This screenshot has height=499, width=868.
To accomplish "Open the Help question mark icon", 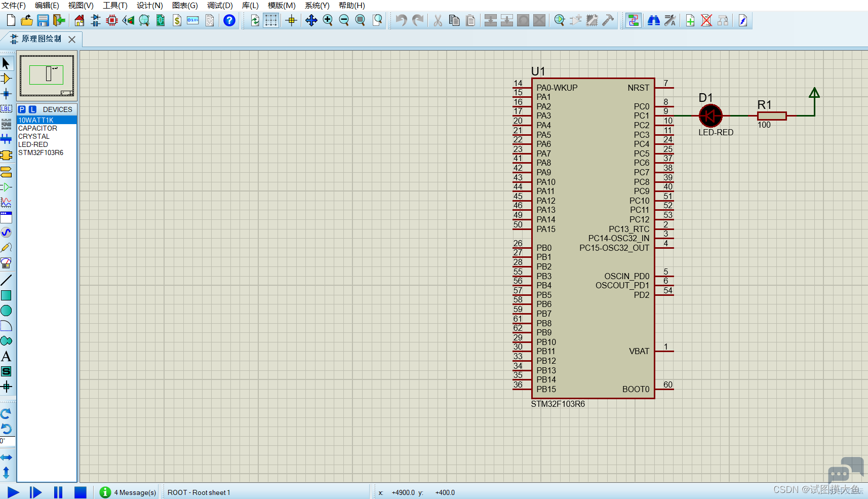I will pyautogui.click(x=229, y=20).
